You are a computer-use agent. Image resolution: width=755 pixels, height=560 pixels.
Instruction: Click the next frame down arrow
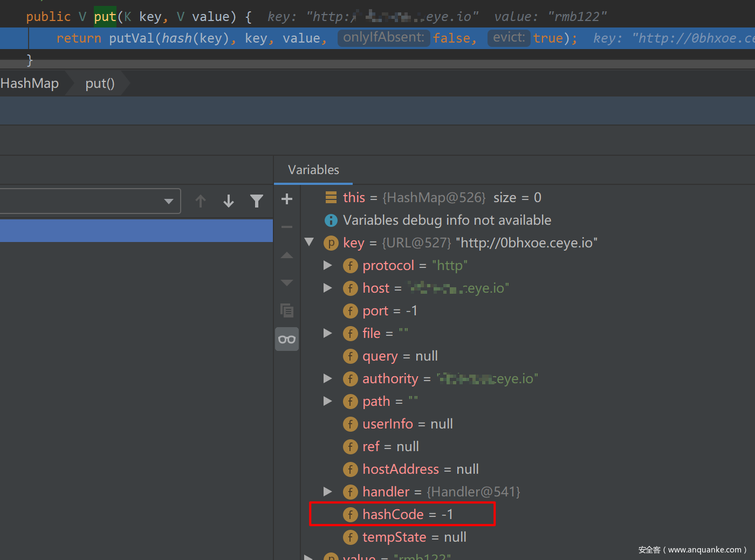coord(229,201)
